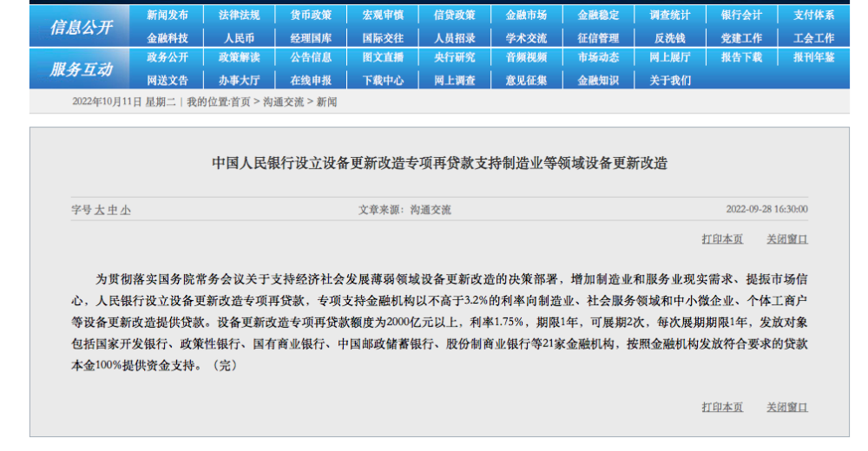
Task: Open the 宏观审慎 menu item
Action: pyautogui.click(x=383, y=15)
